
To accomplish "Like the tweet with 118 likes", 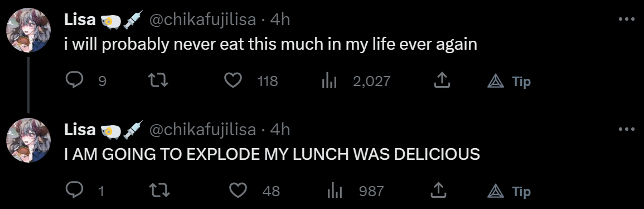I will (234, 81).
